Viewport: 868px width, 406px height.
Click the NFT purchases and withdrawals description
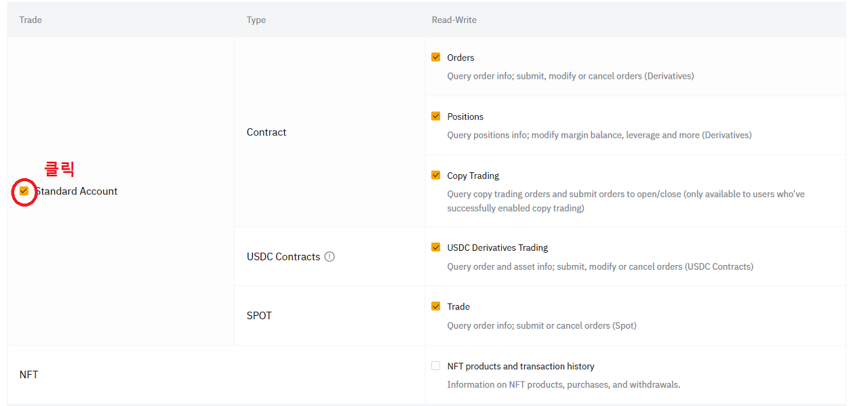click(563, 384)
